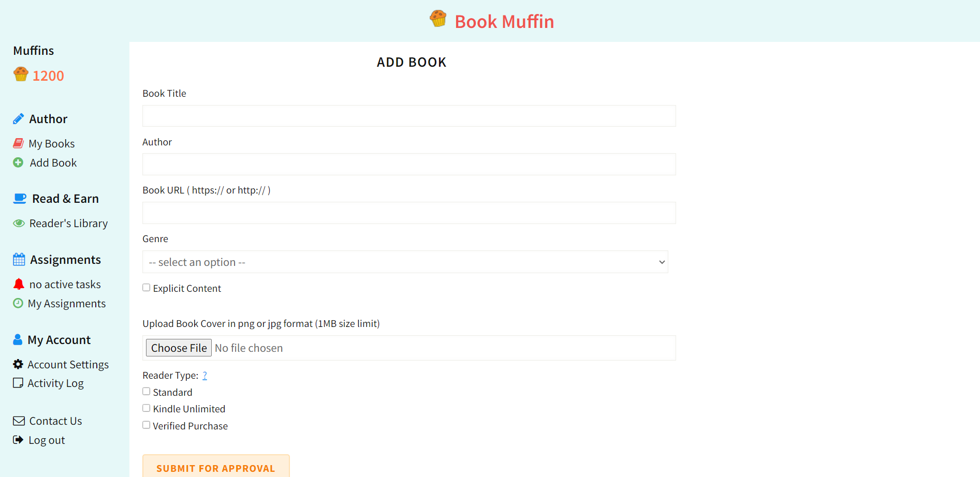980x477 pixels.
Task: View the Activity Log
Action: coord(55,383)
